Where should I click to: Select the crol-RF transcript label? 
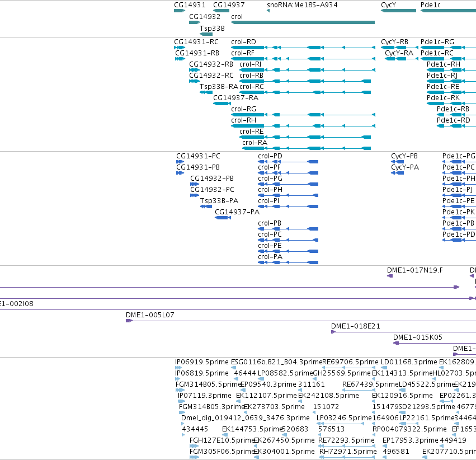243,53
